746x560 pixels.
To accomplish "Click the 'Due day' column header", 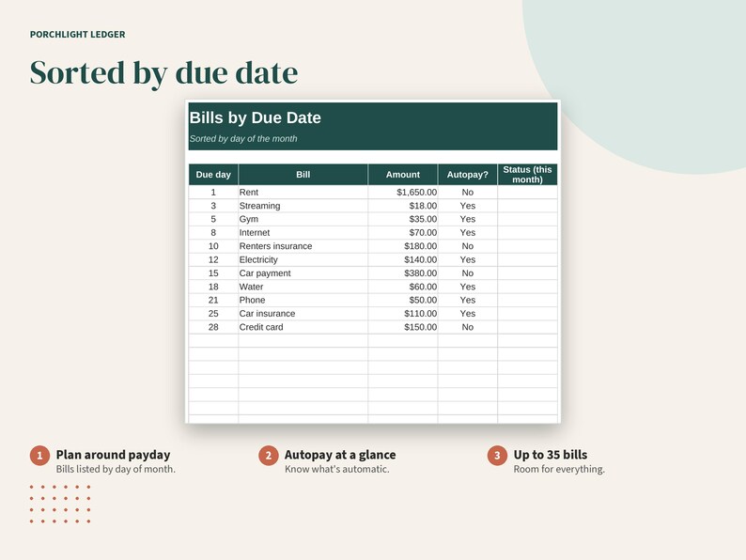I will click(213, 175).
